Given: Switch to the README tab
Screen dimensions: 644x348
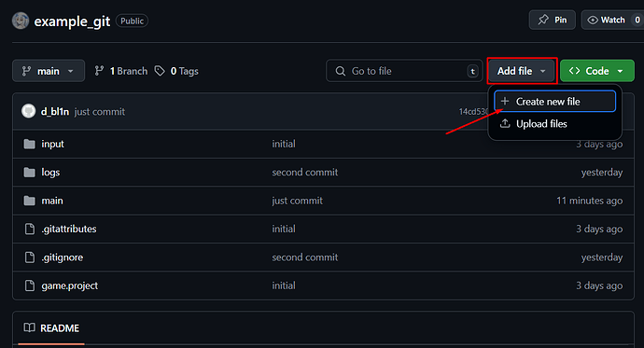Looking at the screenshot, I should tap(51, 327).
